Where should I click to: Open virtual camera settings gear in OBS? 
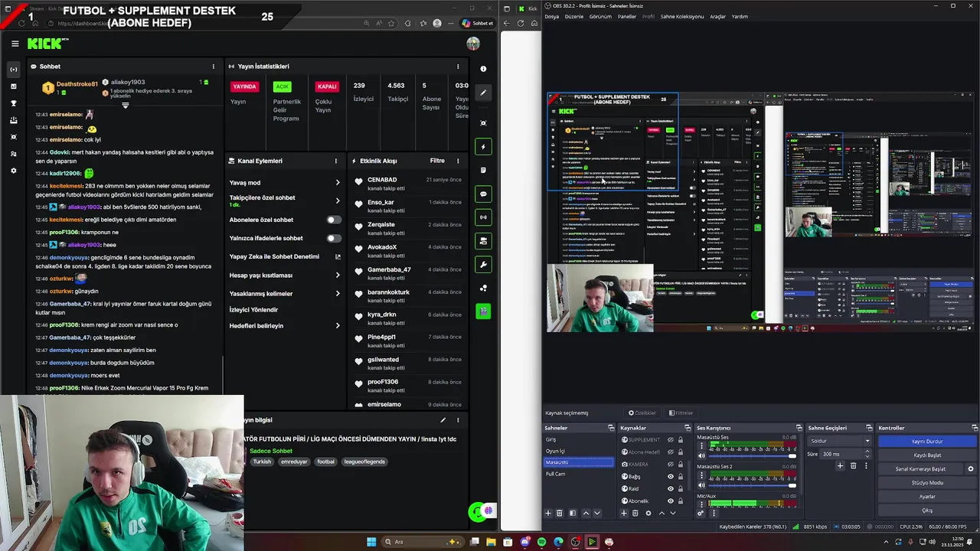click(971, 469)
